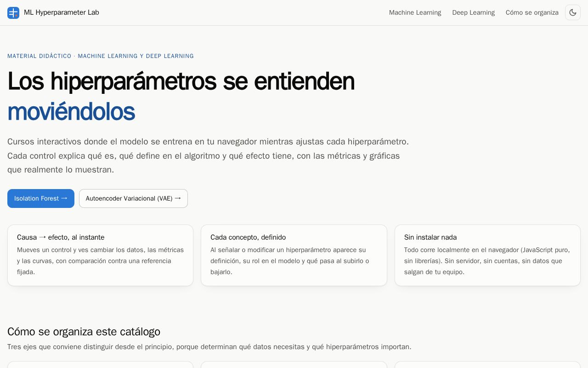588x368 pixels.
Task: Select the 'Sin instalar nada' card title
Action: point(430,237)
